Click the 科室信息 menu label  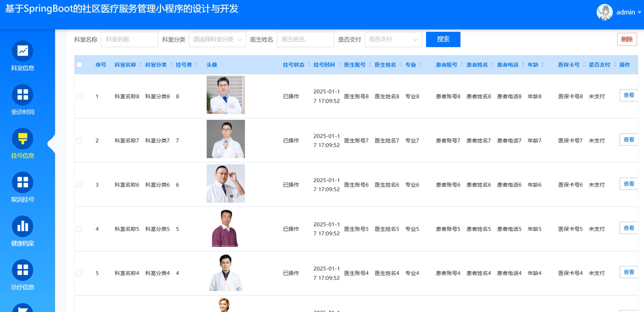(23, 68)
